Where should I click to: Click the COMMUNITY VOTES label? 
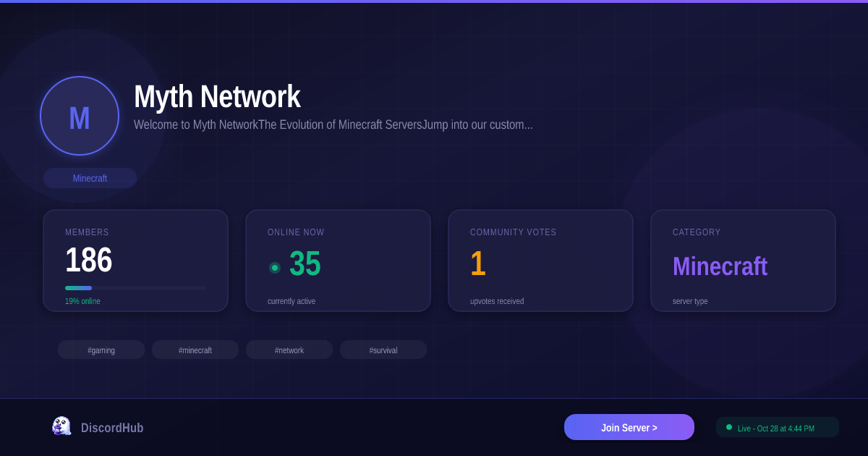[514, 232]
